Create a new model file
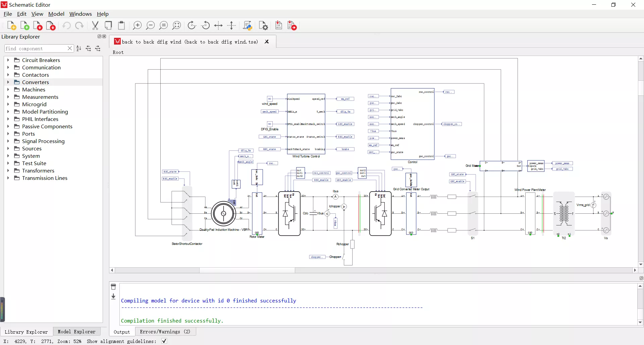Image resolution: width=644 pixels, height=345 pixels. click(12, 26)
